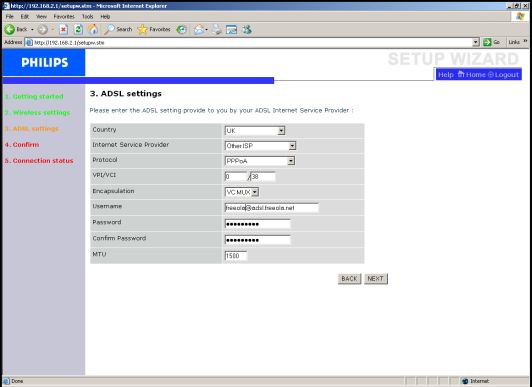532x387 pixels.
Task: Open the Help menu in menu bar
Action: (x=105, y=16)
